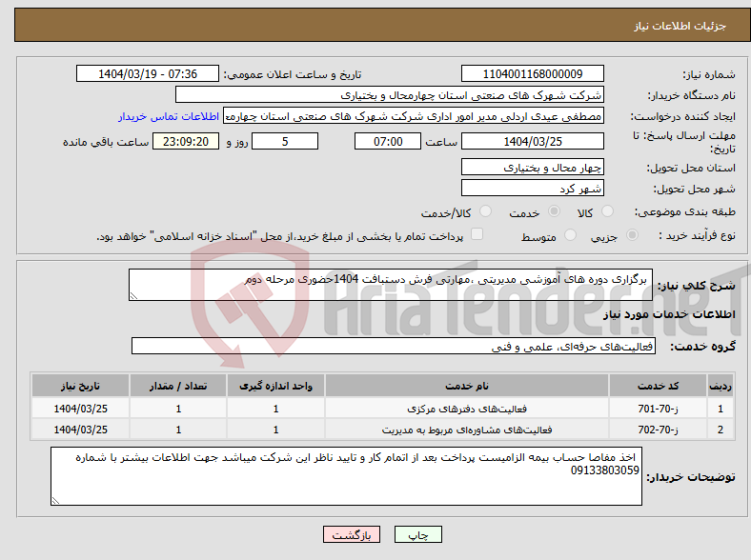Click the اطلاعات خدمات مورد نیاز section heading
The image size is (751, 560).
(669, 314)
